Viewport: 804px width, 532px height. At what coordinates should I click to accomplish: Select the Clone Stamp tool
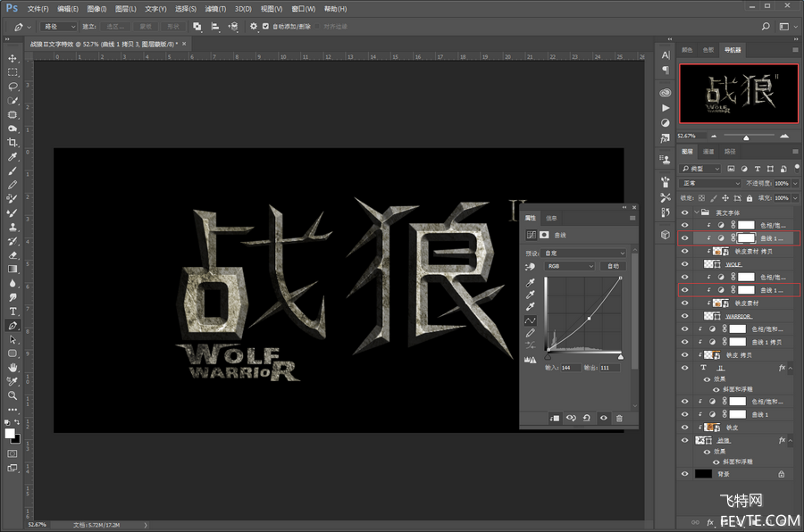pos(13,227)
